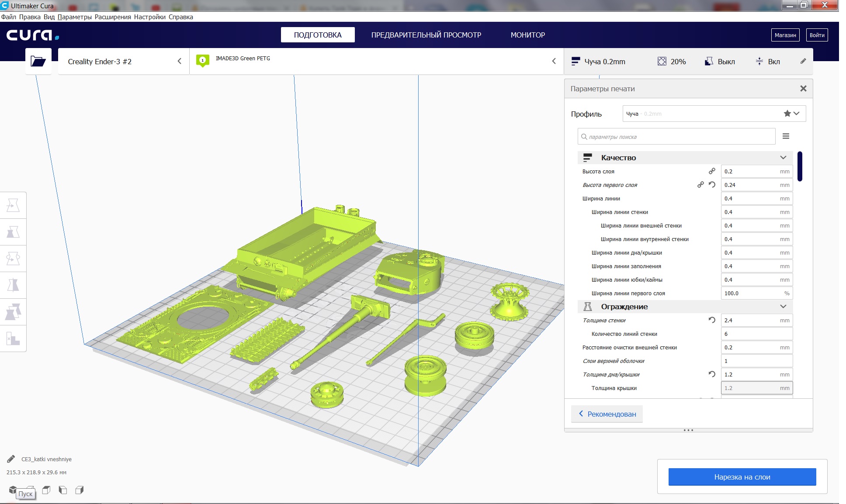
Task: Click the pencil icon to rename the job
Action: coord(11,459)
